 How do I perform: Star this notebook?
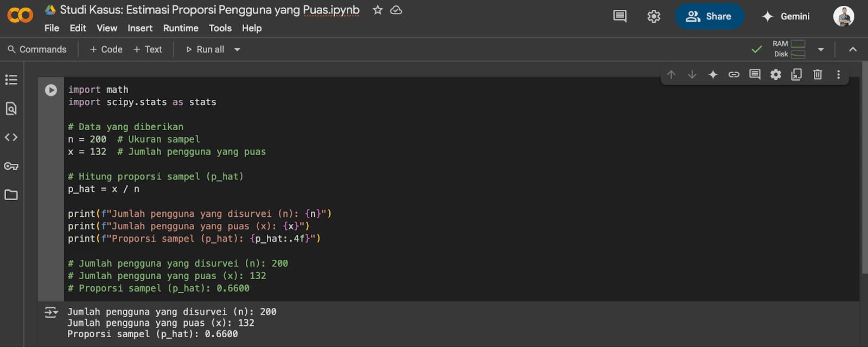click(378, 10)
